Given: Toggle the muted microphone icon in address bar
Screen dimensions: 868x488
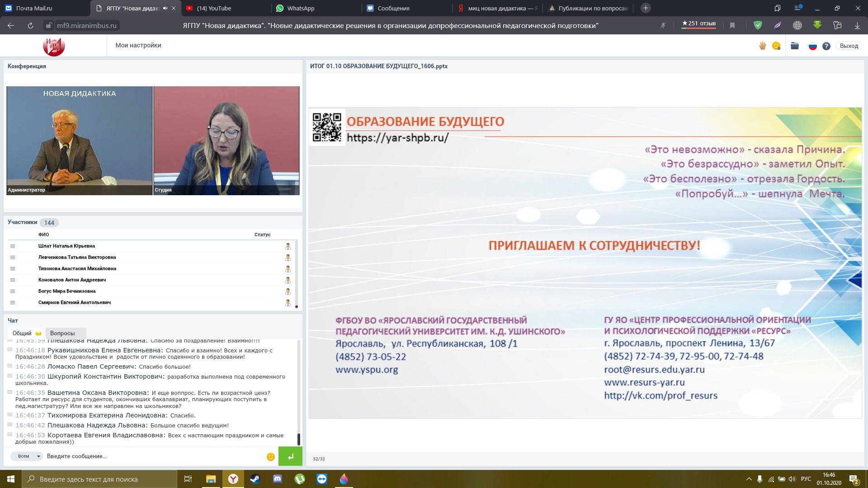Looking at the screenshot, I should click(x=663, y=26).
